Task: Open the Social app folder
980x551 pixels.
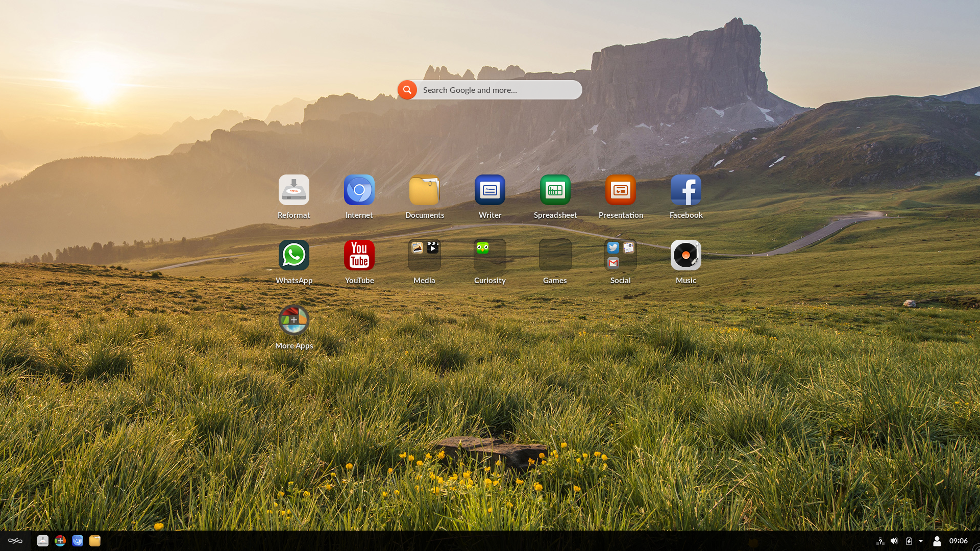Action: (621, 255)
